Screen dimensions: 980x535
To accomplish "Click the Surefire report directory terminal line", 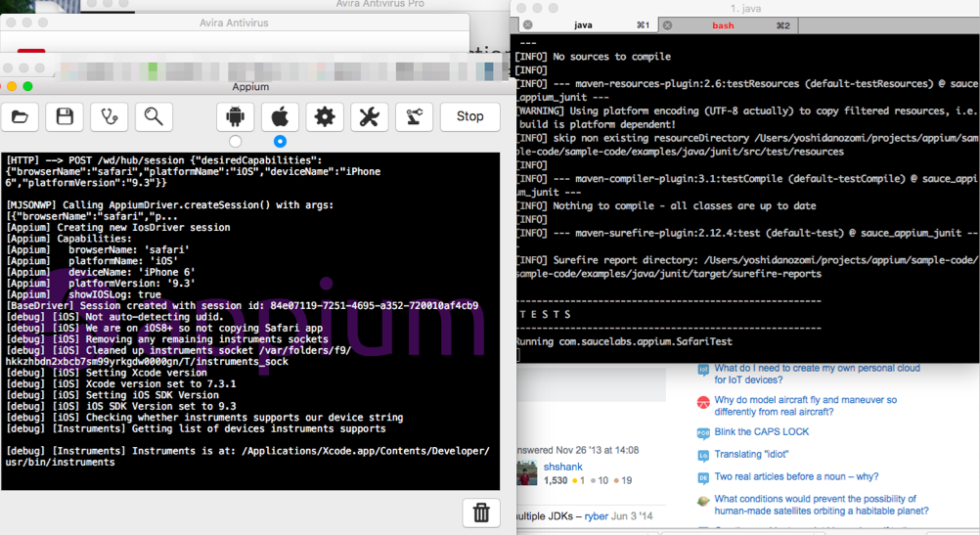I will 747,267.
